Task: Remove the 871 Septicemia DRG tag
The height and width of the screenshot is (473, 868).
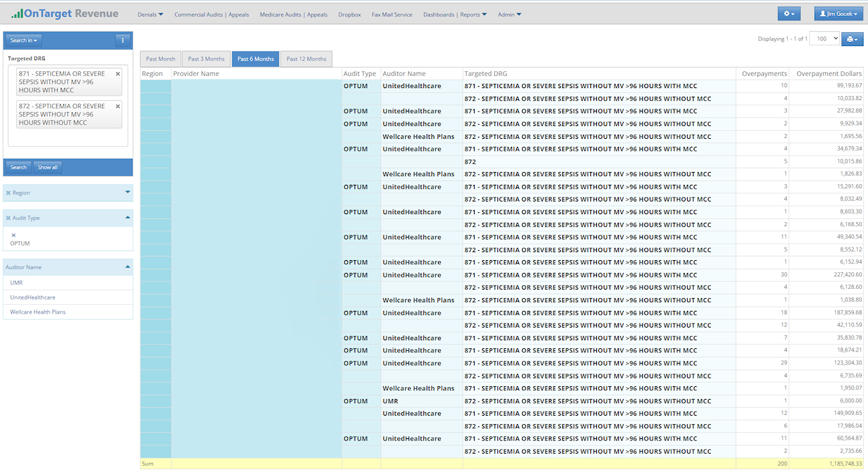Action: [118, 74]
